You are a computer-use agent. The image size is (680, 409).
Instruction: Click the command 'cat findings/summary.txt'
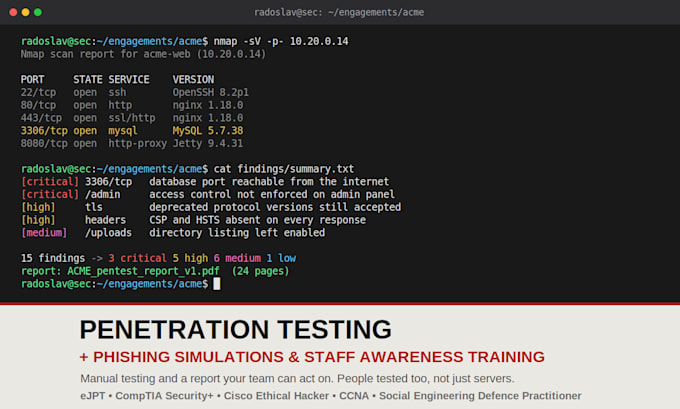tap(284, 169)
